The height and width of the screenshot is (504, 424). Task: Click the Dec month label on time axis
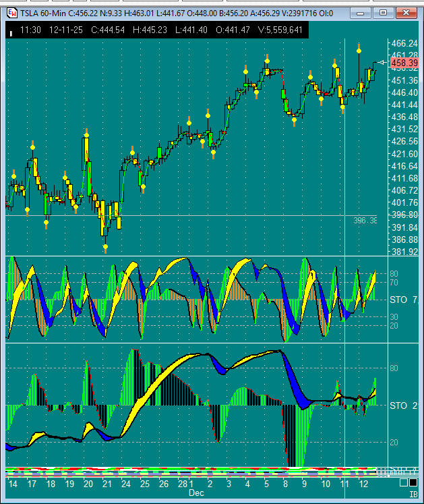pyautogui.click(x=195, y=494)
